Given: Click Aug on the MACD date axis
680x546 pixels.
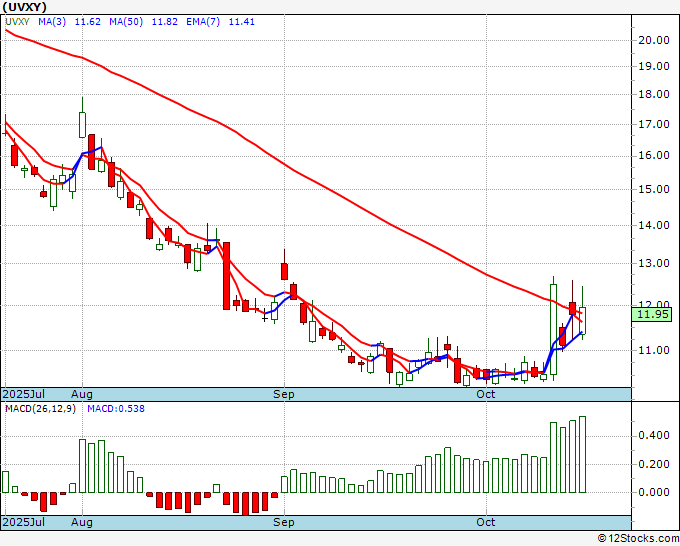Looking at the screenshot, I should click(x=82, y=522).
